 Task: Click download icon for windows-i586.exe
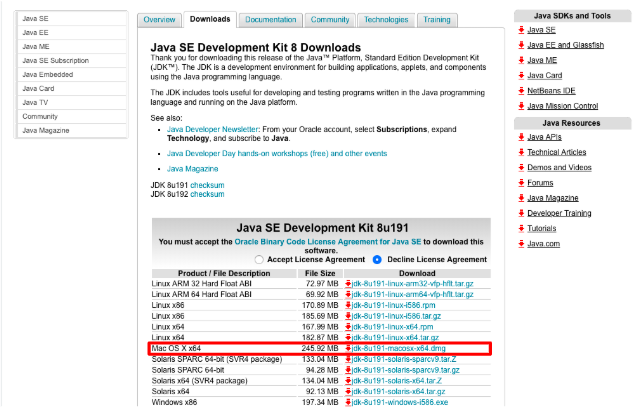pos(348,402)
